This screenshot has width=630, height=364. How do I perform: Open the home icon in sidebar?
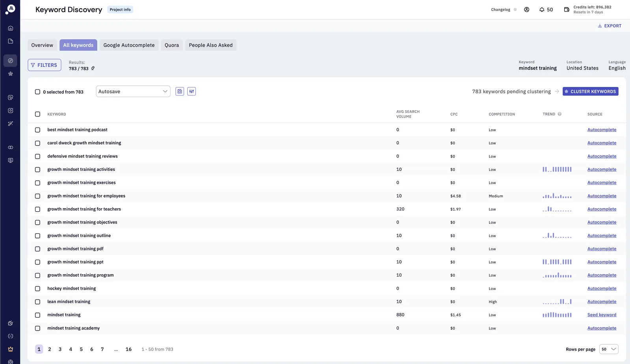point(11,28)
